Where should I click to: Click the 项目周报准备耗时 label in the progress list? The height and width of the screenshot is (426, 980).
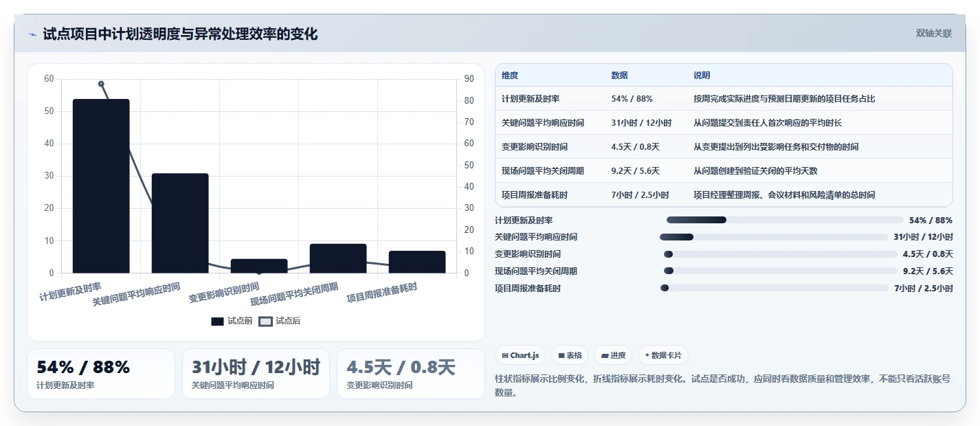pyautogui.click(x=528, y=289)
